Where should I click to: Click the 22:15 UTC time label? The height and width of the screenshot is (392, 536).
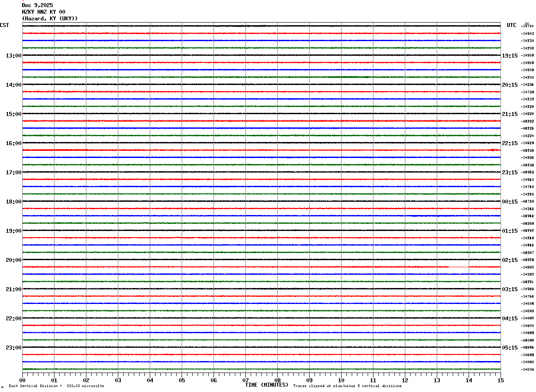[x=509, y=143]
